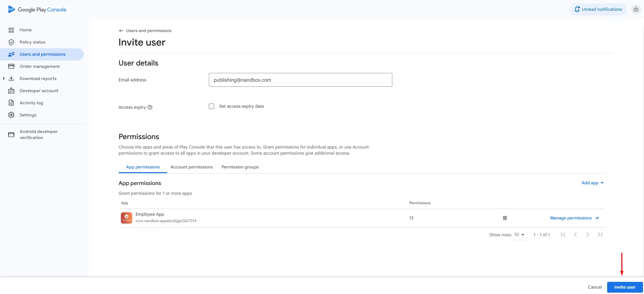
Task: Open Activity log in the sidebar
Action: [x=31, y=103]
